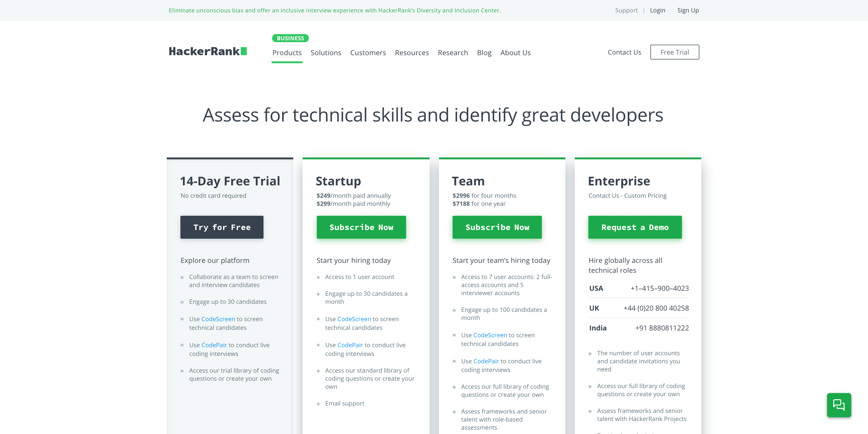Click 'Engage up to 30 candidates' in Free Trial
This screenshot has width=868, height=434.
pos(228,302)
